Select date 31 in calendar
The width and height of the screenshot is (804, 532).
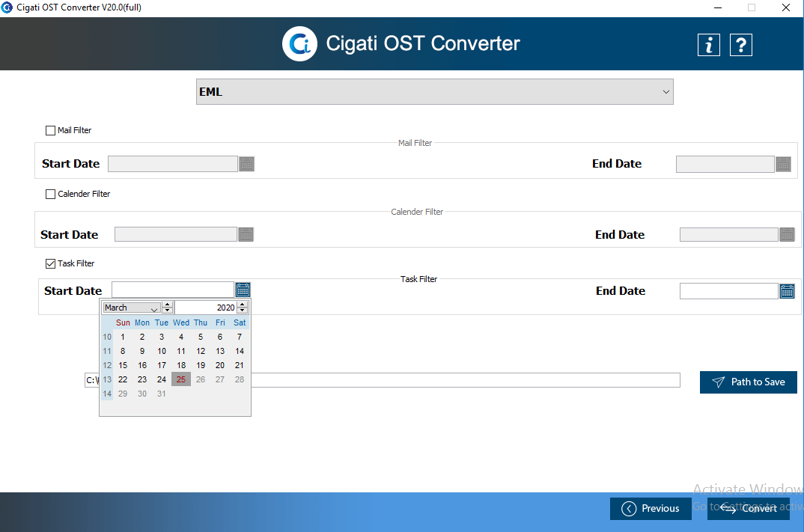click(x=162, y=394)
